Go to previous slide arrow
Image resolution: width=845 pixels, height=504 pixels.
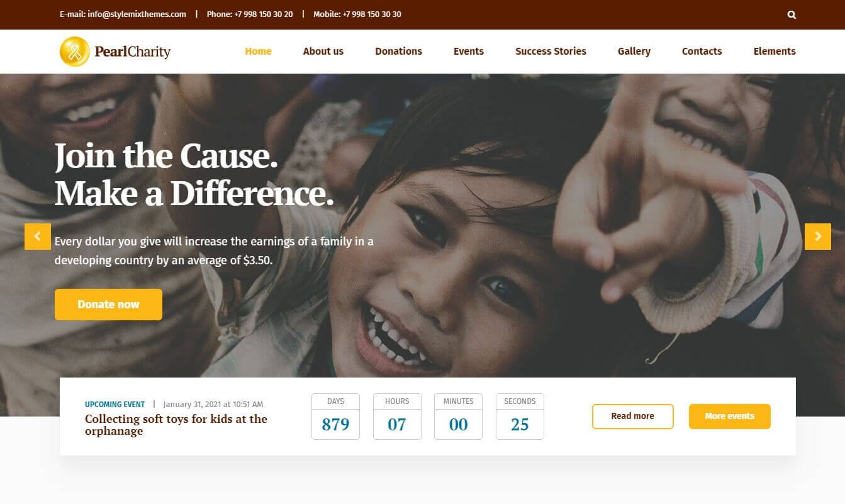click(x=38, y=237)
